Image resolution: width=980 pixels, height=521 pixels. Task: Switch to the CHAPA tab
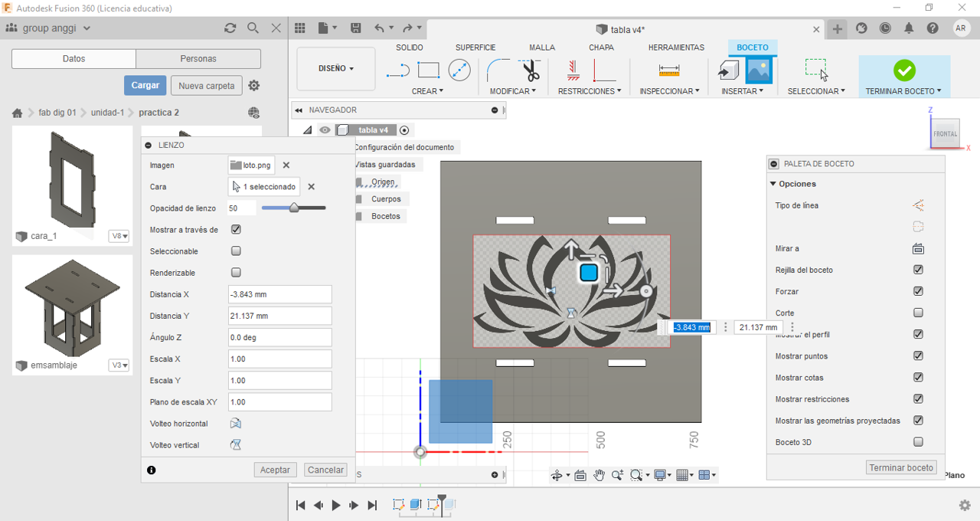601,48
